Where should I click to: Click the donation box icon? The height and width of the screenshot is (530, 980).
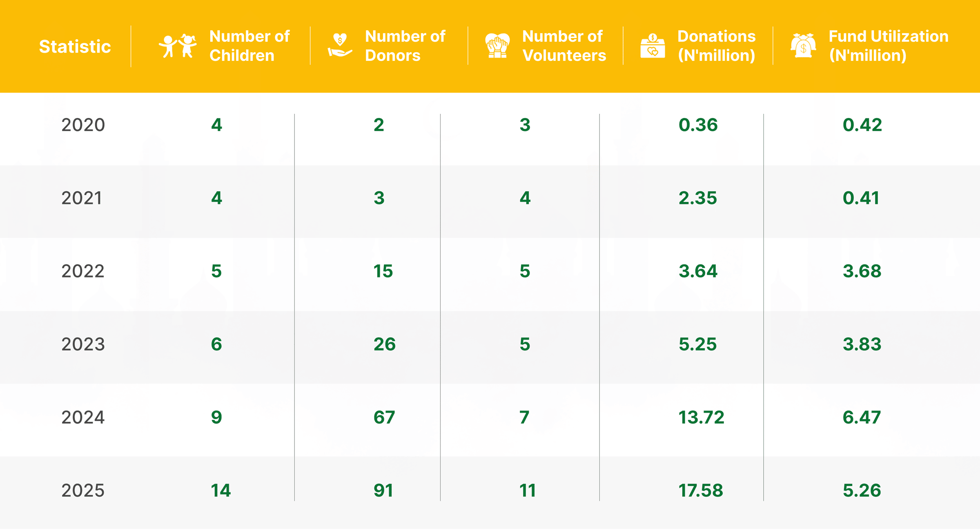coord(653,46)
